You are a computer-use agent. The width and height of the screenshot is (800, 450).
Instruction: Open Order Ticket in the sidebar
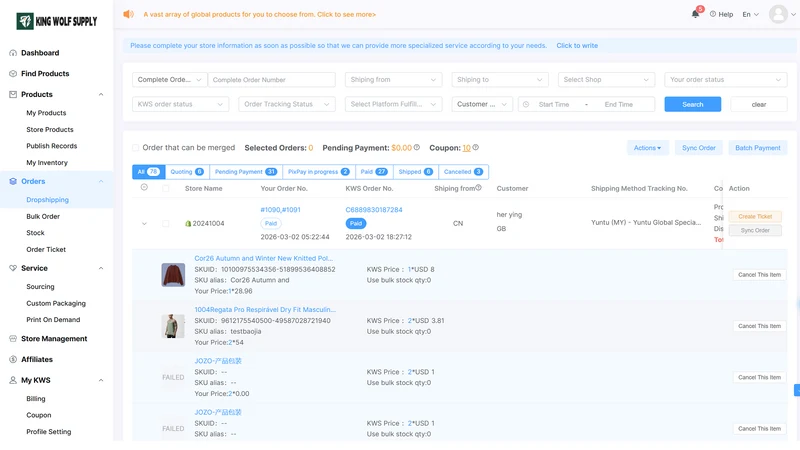pos(46,249)
